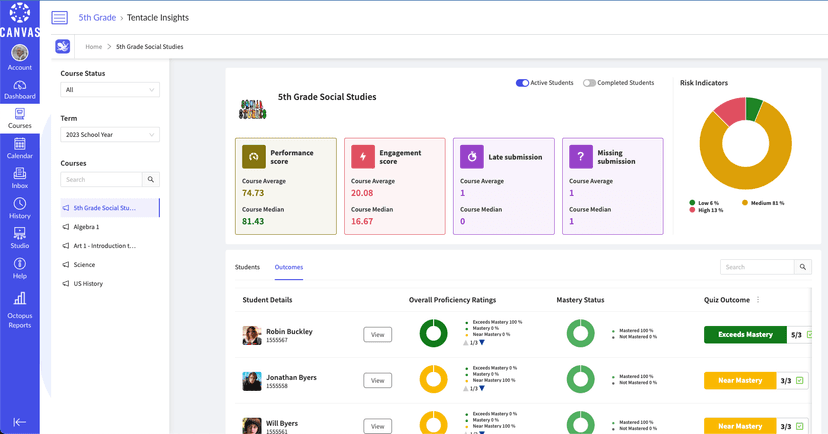Image resolution: width=828 pixels, height=434 pixels.
Task: Toggle the Active Students switch
Action: 522,83
